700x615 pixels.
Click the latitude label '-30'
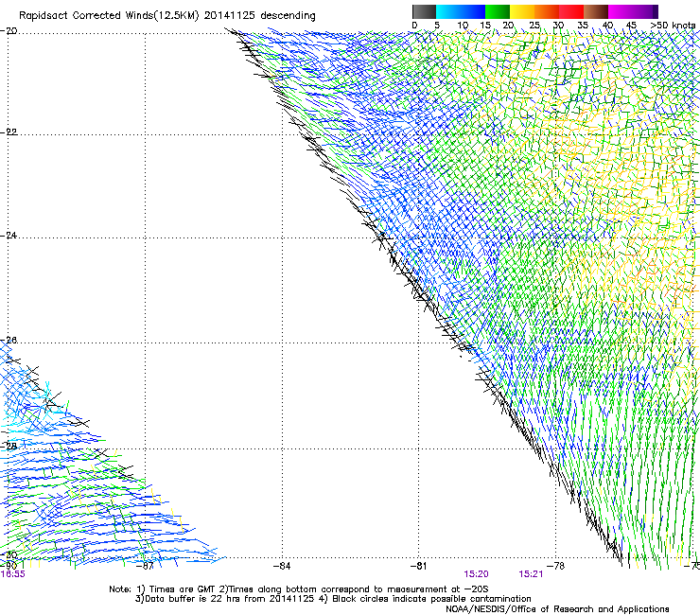click(9, 555)
